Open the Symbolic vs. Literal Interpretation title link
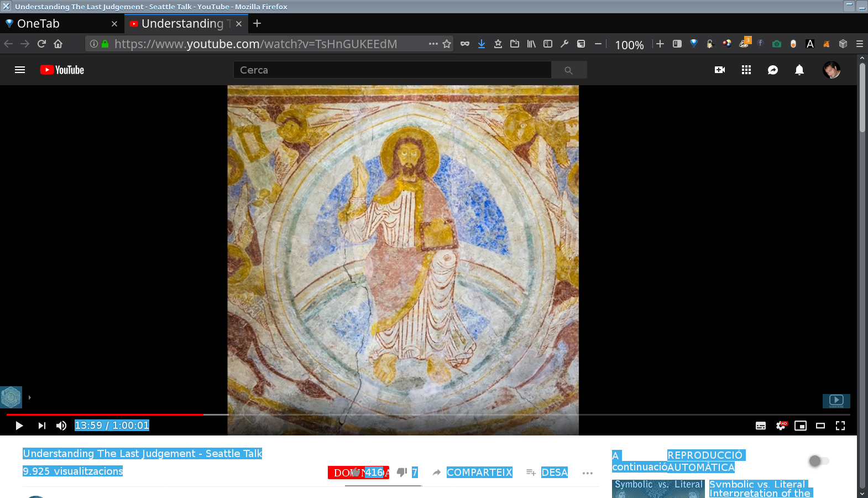 pyautogui.click(x=760, y=489)
